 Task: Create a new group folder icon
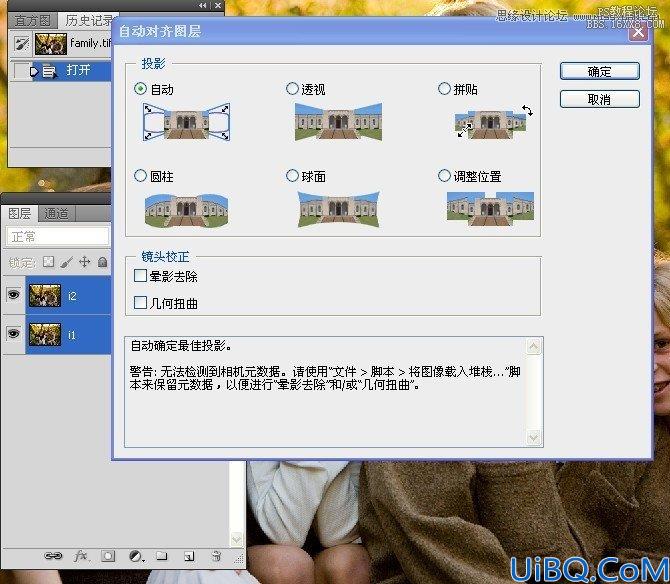(162, 556)
